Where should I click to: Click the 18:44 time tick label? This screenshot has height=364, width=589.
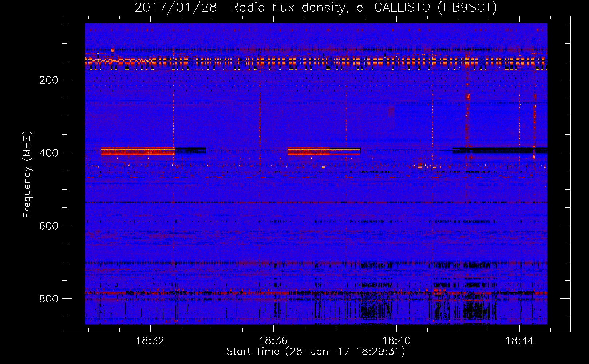(x=519, y=341)
